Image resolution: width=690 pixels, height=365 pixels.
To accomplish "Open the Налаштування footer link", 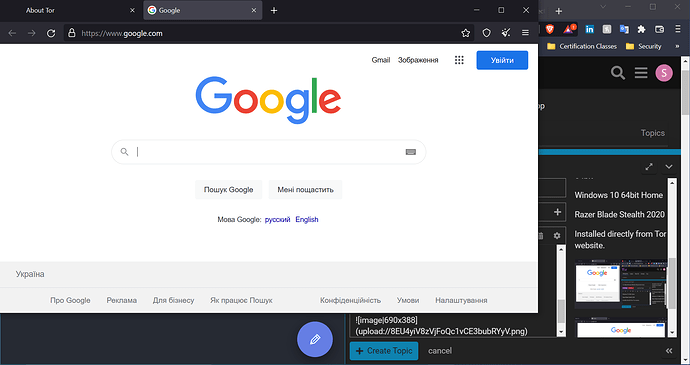I will click(461, 300).
